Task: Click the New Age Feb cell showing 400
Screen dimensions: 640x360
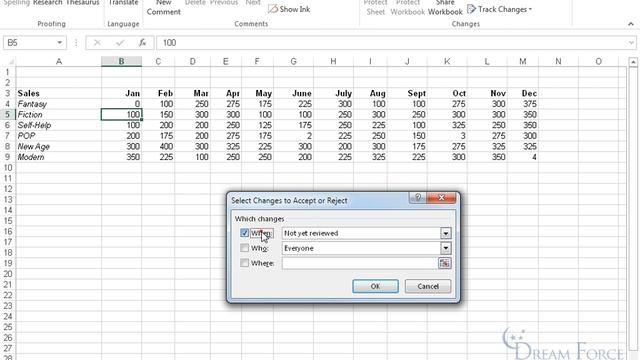Action: pyautogui.click(x=158, y=147)
